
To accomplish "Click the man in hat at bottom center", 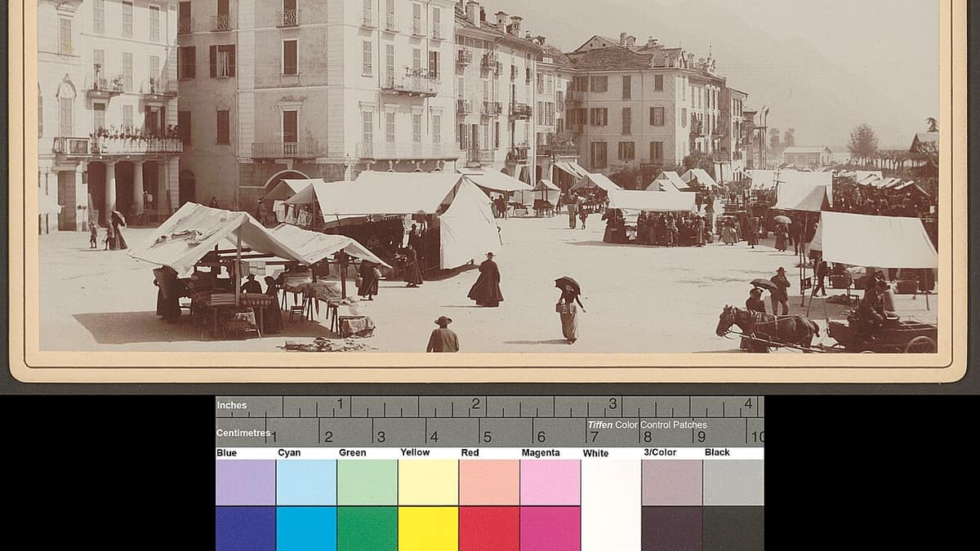I will click(x=443, y=335).
